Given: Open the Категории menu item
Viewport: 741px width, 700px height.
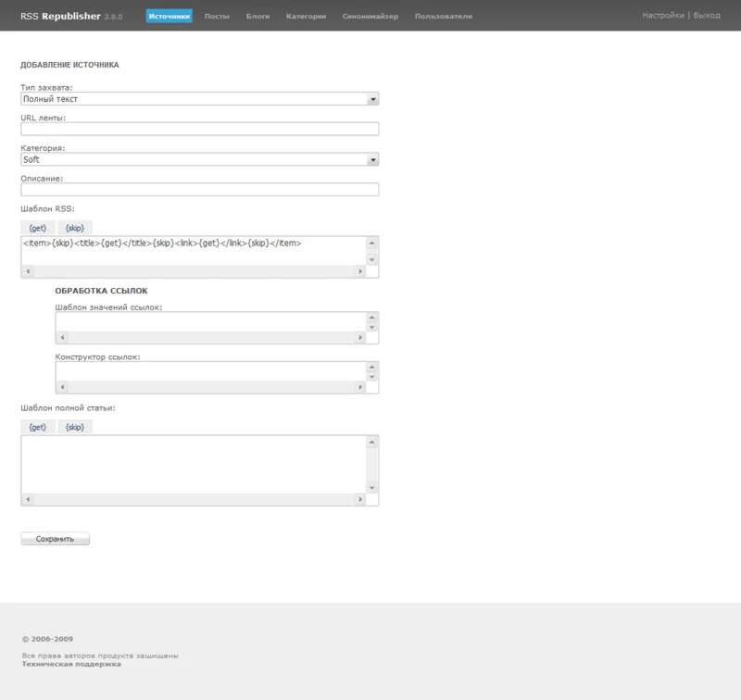Looking at the screenshot, I should pos(306,16).
